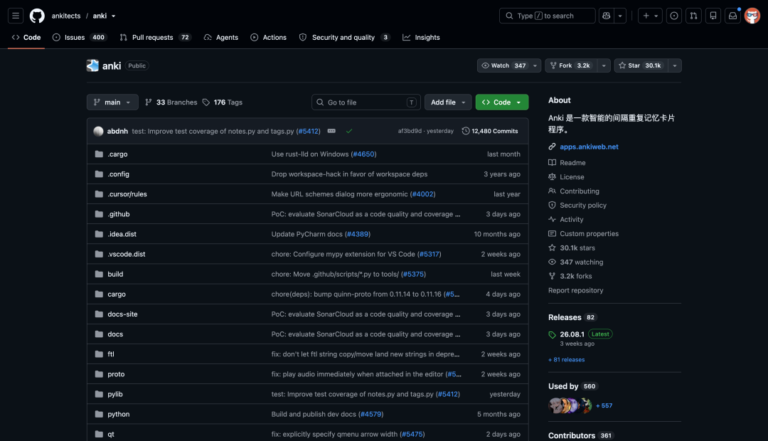Open the repository switcher caret next to anki
This screenshot has width=768, height=441.
113,16
